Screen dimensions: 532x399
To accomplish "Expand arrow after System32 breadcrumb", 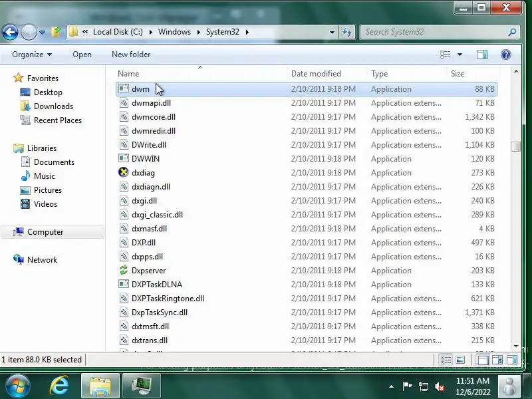I will pos(247,32).
